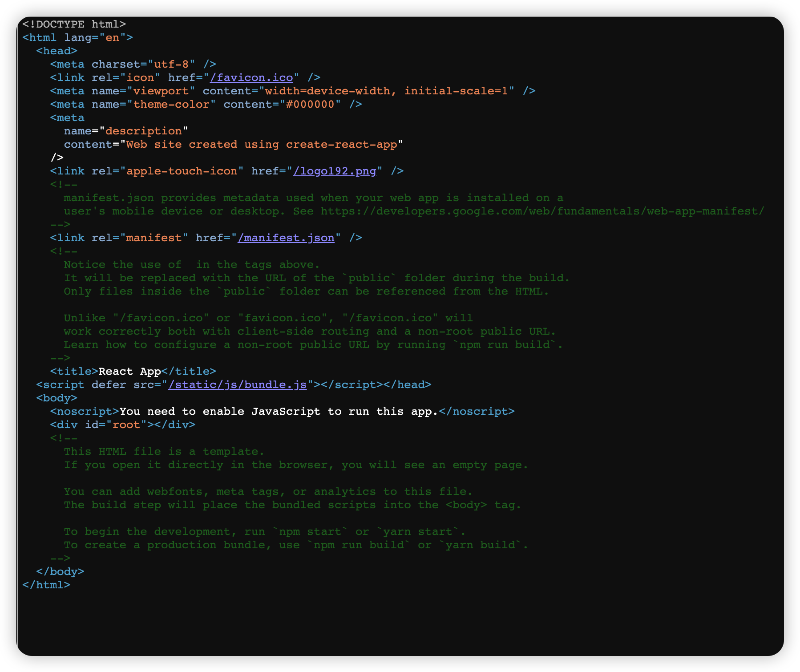Select the "#000000" color value
The width and height of the screenshot is (800, 672).
click(310, 104)
